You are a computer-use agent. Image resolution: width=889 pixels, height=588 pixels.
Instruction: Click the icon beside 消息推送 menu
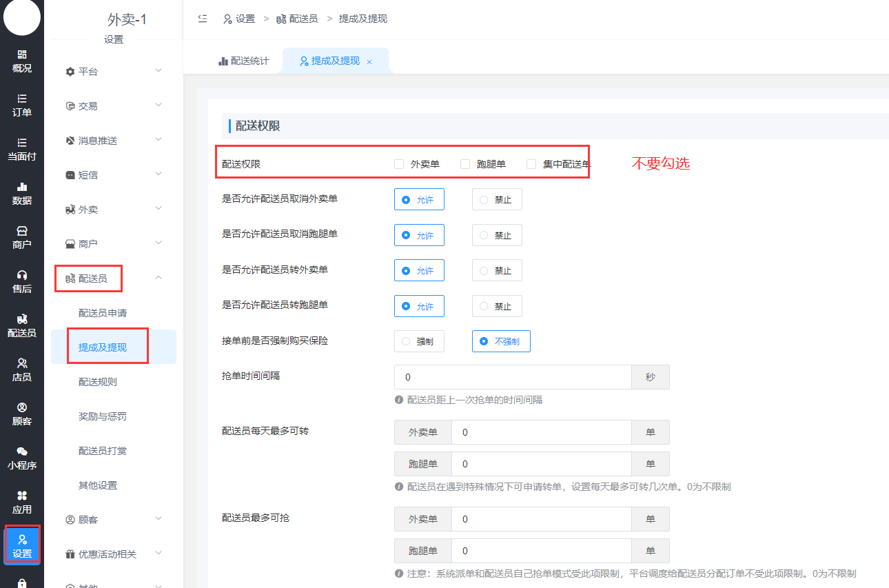tap(70, 141)
